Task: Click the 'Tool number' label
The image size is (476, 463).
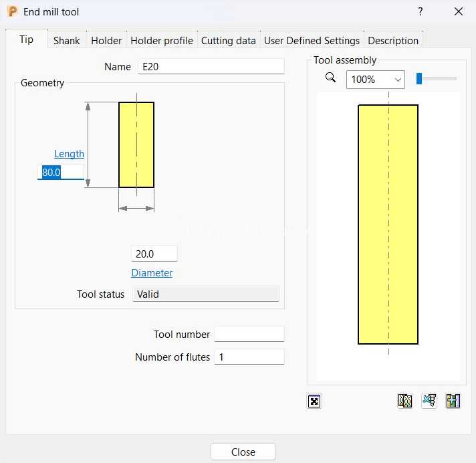Action: (182, 334)
